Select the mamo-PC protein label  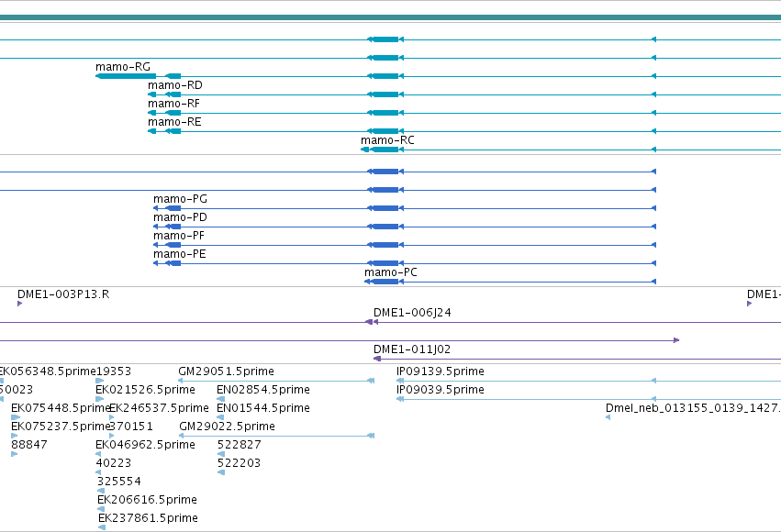click(391, 272)
